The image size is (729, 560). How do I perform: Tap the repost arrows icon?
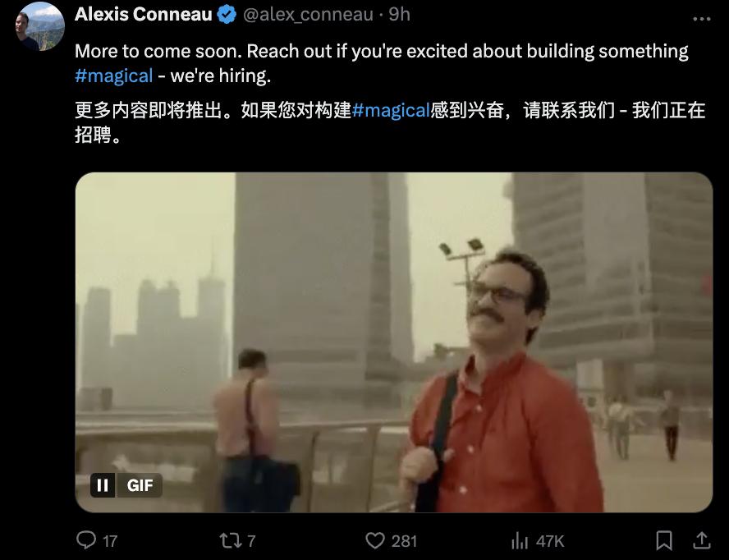coord(230,540)
